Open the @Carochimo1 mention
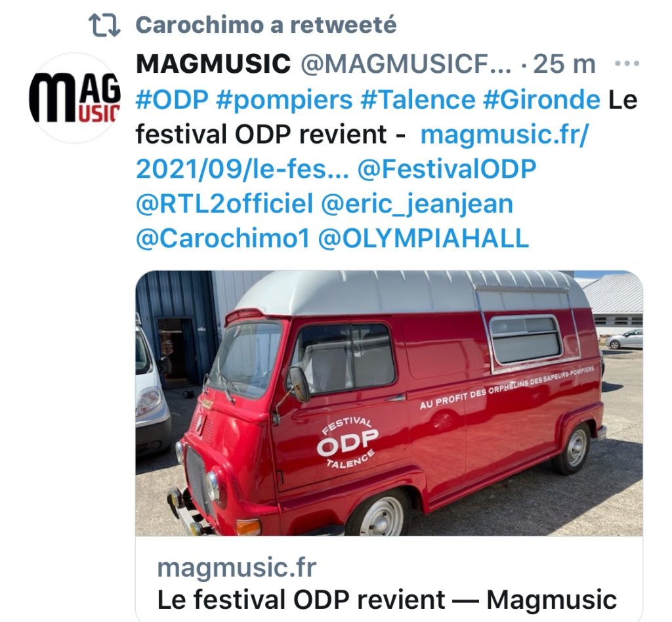Viewport: 672px width, 622px height. [x=222, y=238]
